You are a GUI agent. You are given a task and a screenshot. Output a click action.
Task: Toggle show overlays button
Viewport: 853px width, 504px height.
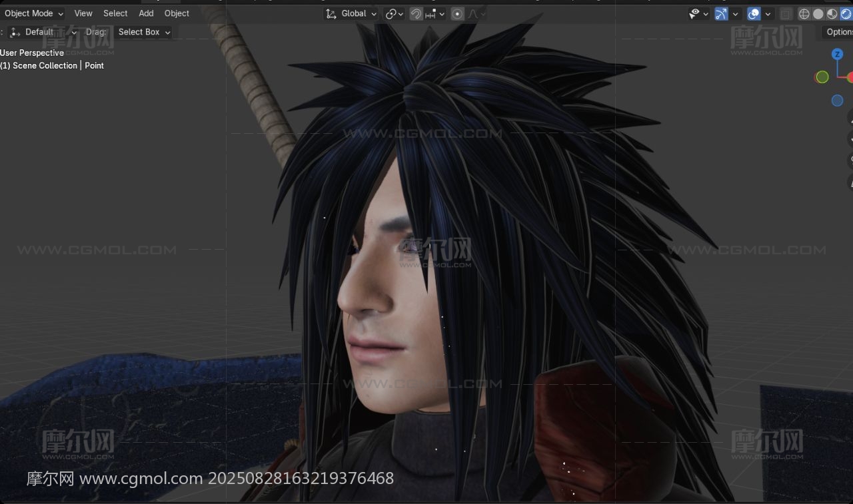754,13
